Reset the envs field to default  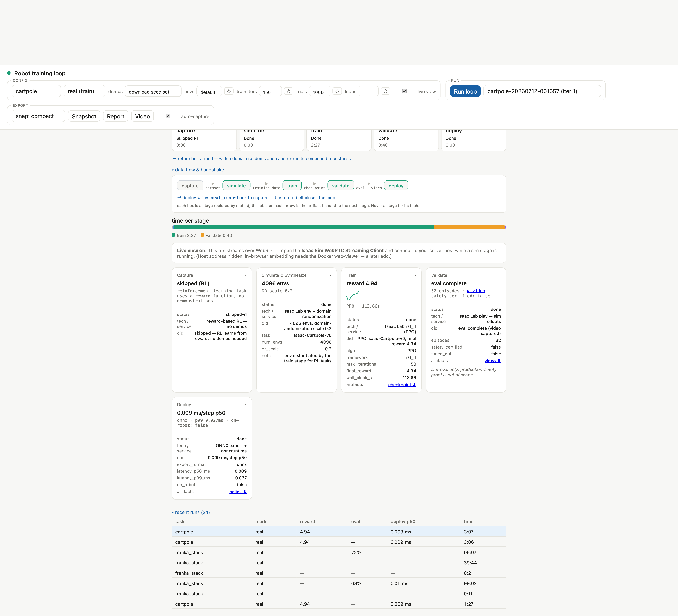pos(229,91)
